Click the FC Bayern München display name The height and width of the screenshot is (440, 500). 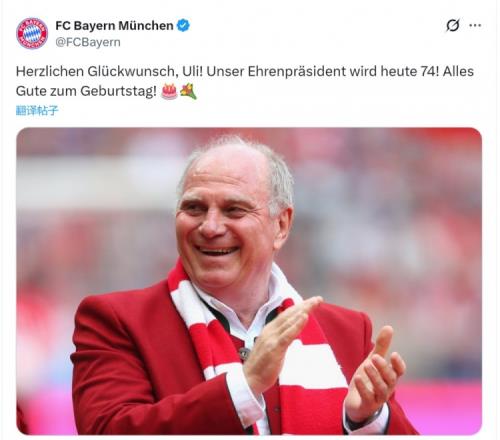114,26
